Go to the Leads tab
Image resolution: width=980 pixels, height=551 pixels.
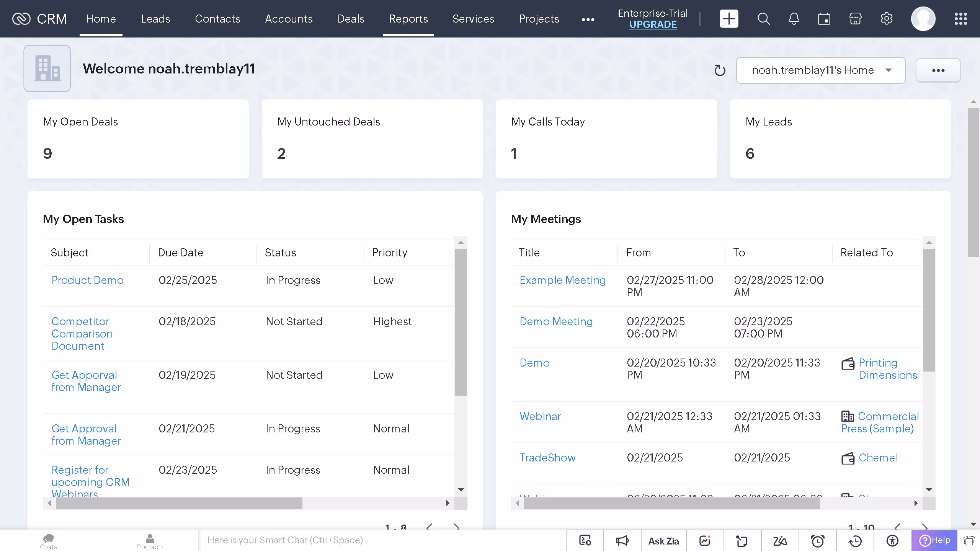point(155,19)
